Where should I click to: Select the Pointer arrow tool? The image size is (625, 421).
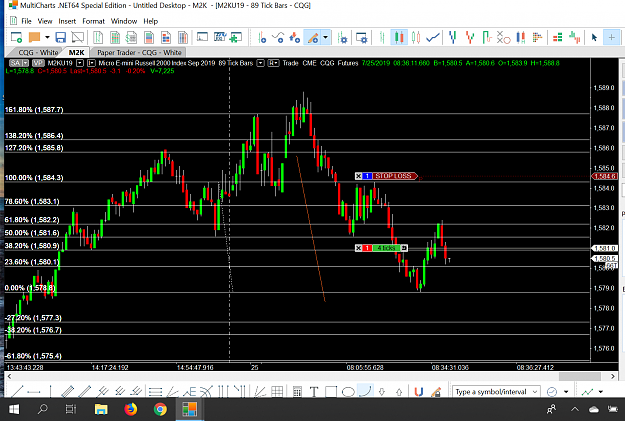(594, 37)
